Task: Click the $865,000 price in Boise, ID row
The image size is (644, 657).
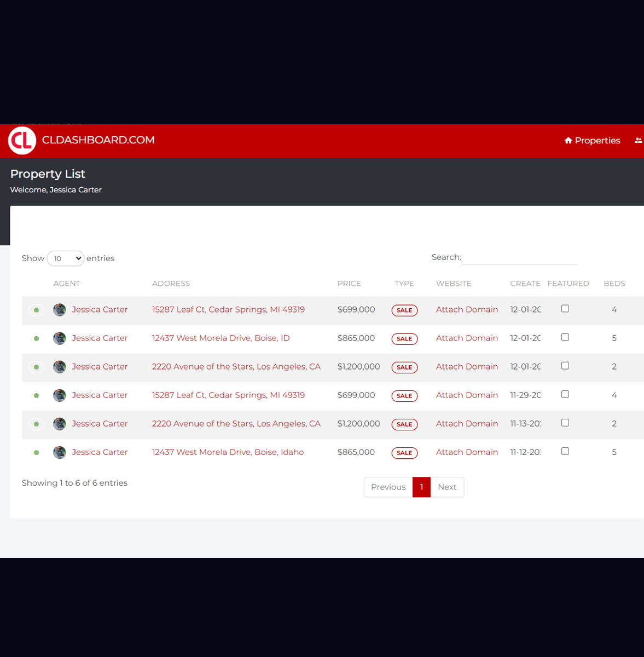Action: point(356,338)
